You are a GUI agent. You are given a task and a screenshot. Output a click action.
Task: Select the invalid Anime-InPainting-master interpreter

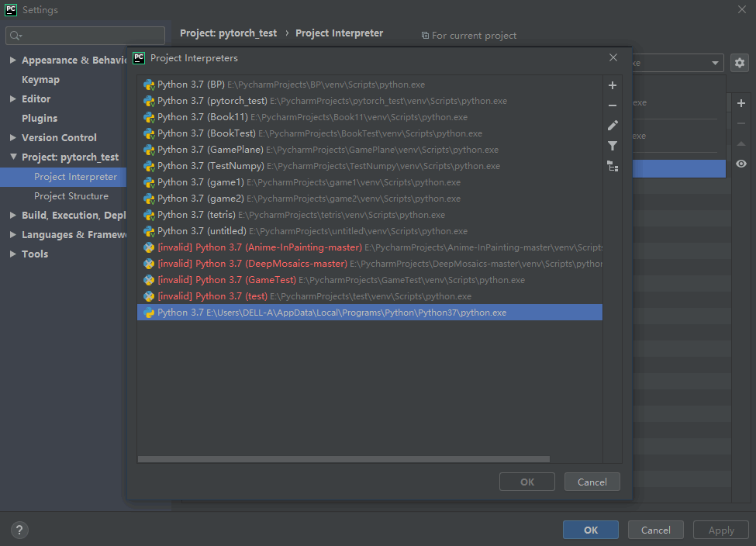tap(370, 247)
